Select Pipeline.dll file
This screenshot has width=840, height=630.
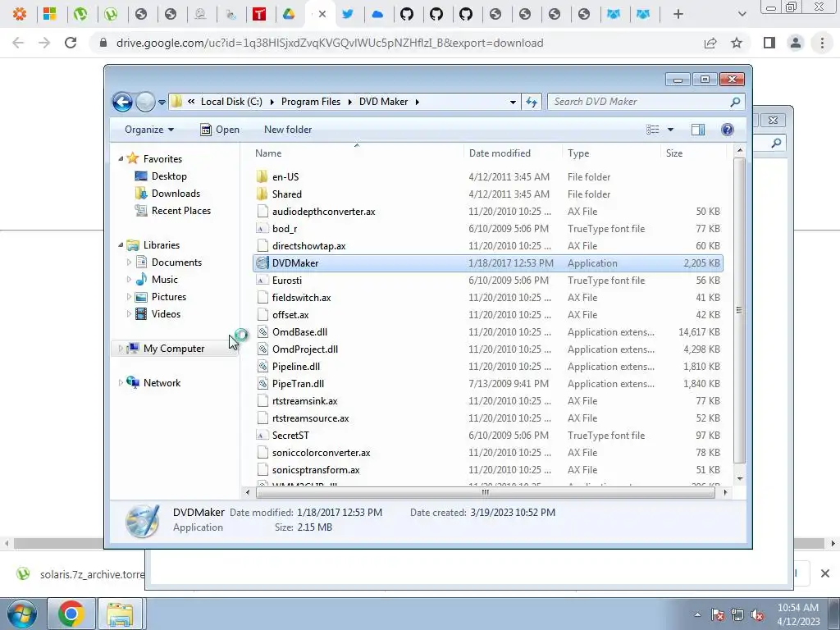(x=295, y=367)
